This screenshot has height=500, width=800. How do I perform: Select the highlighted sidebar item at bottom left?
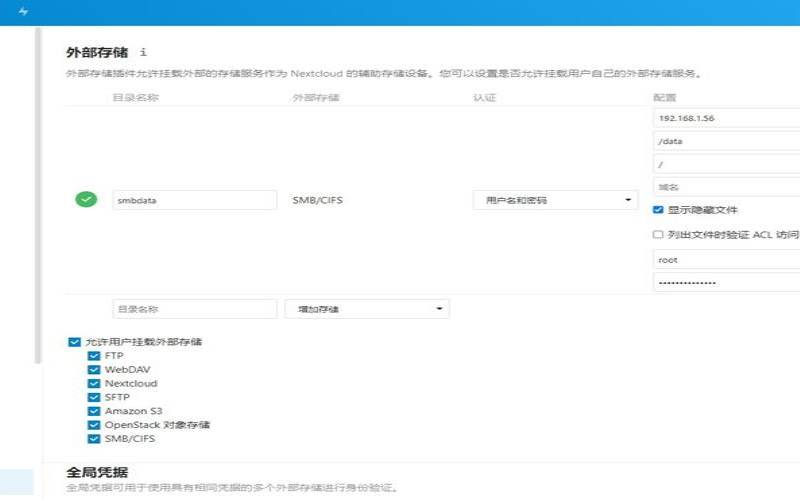[17, 482]
